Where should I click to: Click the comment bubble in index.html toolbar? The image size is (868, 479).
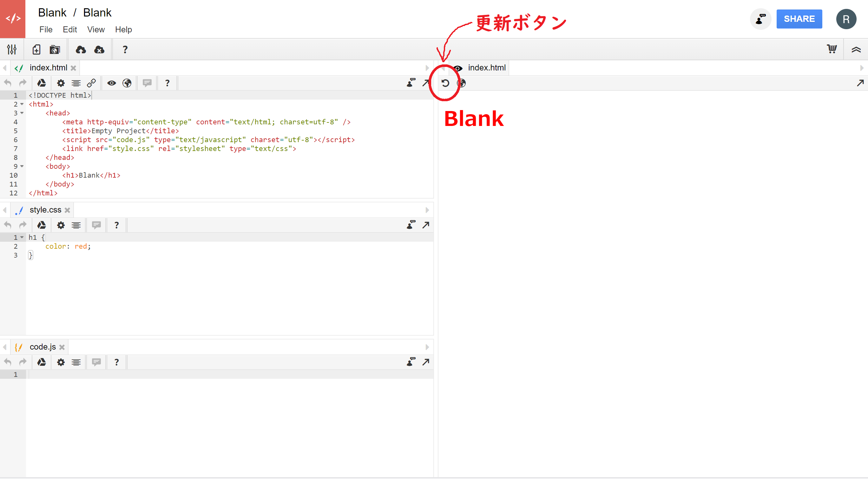tap(147, 83)
